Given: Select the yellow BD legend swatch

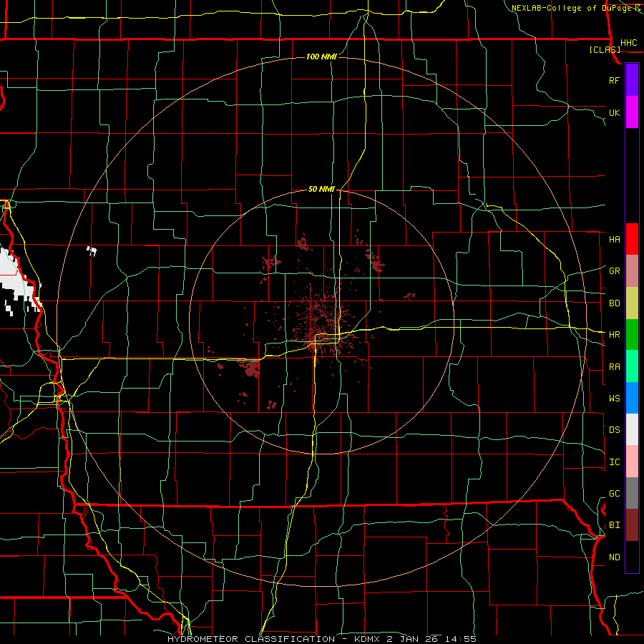Looking at the screenshot, I should point(632,303).
